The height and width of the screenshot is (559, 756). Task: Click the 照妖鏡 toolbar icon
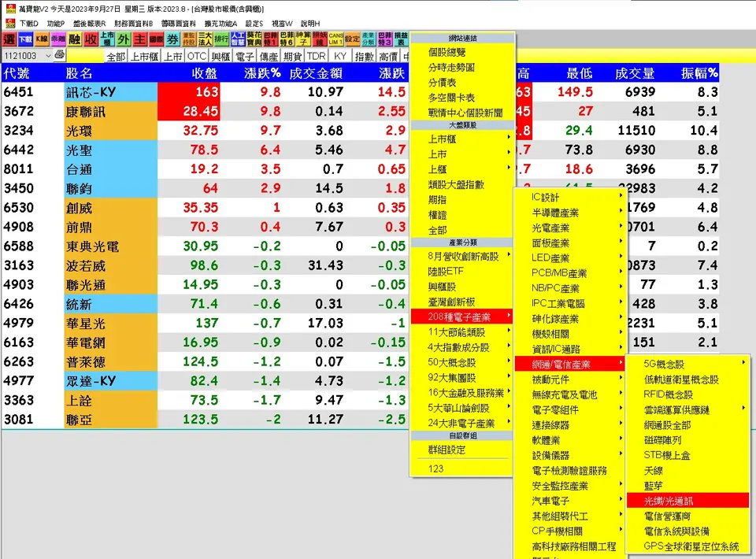[321, 39]
